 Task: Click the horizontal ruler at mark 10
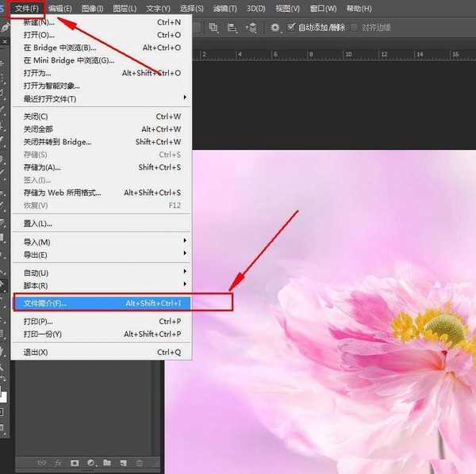(348, 54)
